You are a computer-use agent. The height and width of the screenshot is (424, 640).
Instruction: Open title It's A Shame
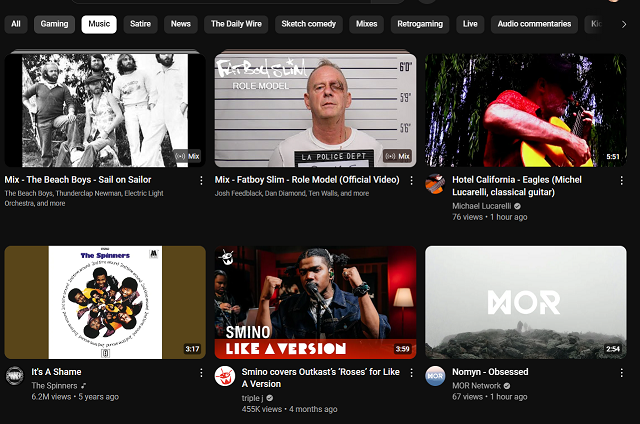[x=56, y=372]
